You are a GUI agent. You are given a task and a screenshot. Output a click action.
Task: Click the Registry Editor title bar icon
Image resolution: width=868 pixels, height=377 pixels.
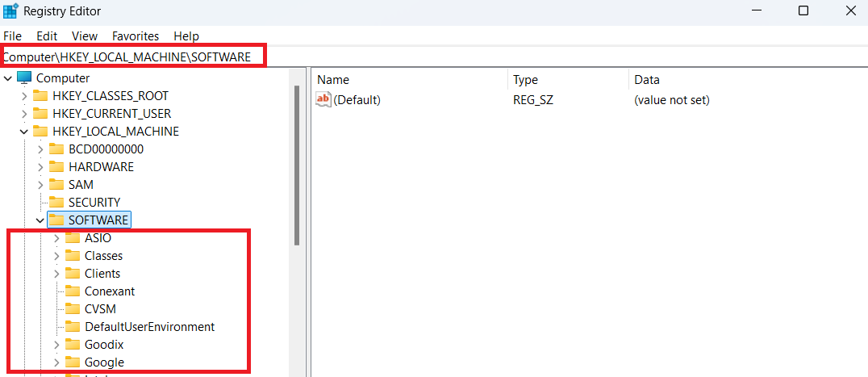pos(10,10)
